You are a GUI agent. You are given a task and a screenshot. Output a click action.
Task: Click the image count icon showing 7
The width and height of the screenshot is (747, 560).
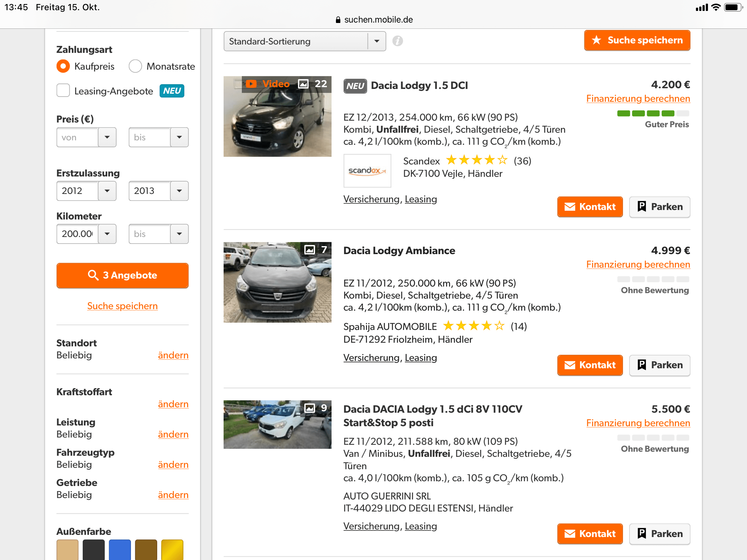coord(310,250)
